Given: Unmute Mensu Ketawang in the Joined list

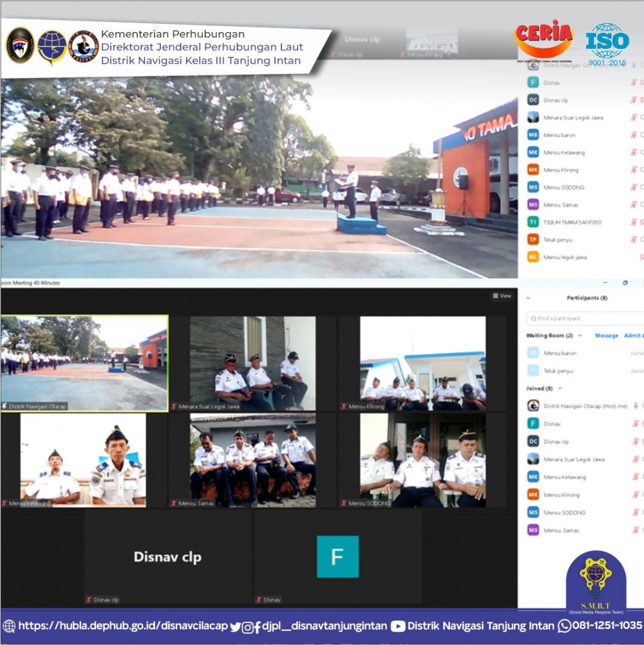Looking at the screenshot, I should [636, 477].
